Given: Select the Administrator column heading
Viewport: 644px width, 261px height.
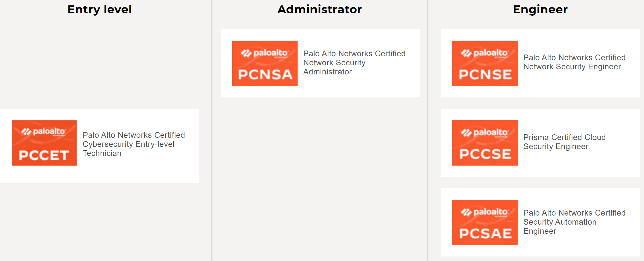Looking at the screenshot, I should click(319, 9).
